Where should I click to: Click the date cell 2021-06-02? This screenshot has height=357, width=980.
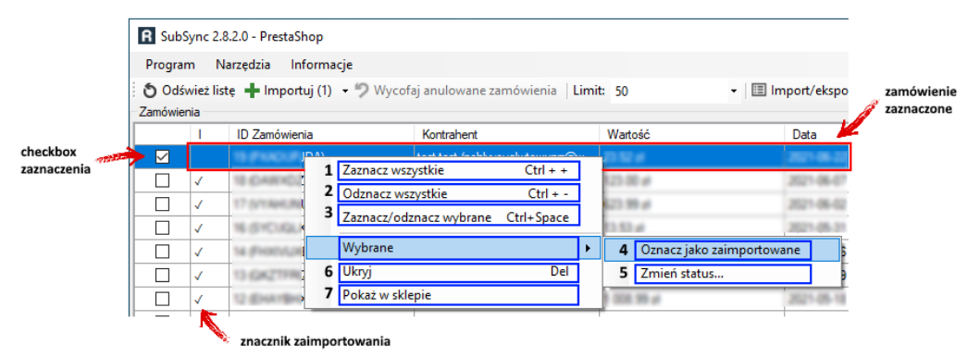click(x=817, y=204)
